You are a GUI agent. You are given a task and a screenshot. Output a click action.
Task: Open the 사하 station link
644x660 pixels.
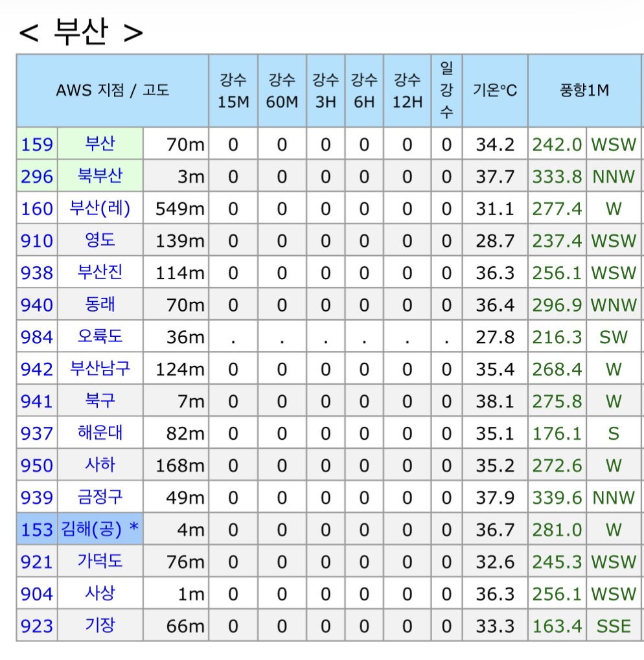(100, 464)
